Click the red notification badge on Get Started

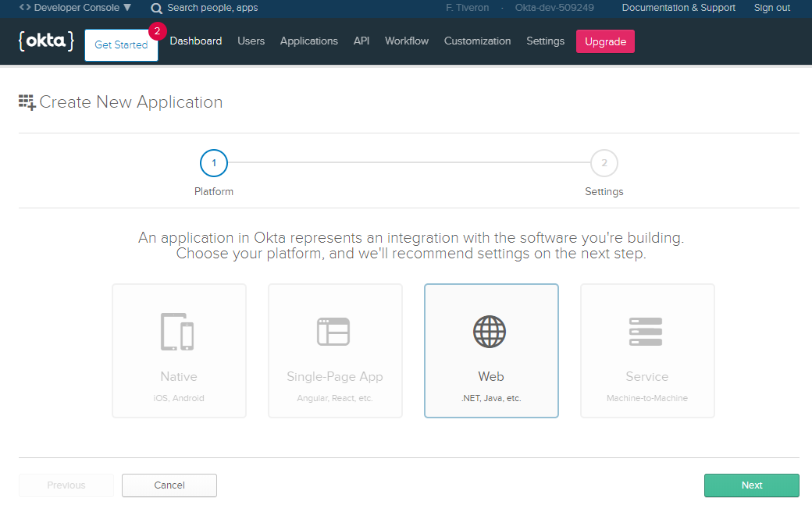point(157,32)
